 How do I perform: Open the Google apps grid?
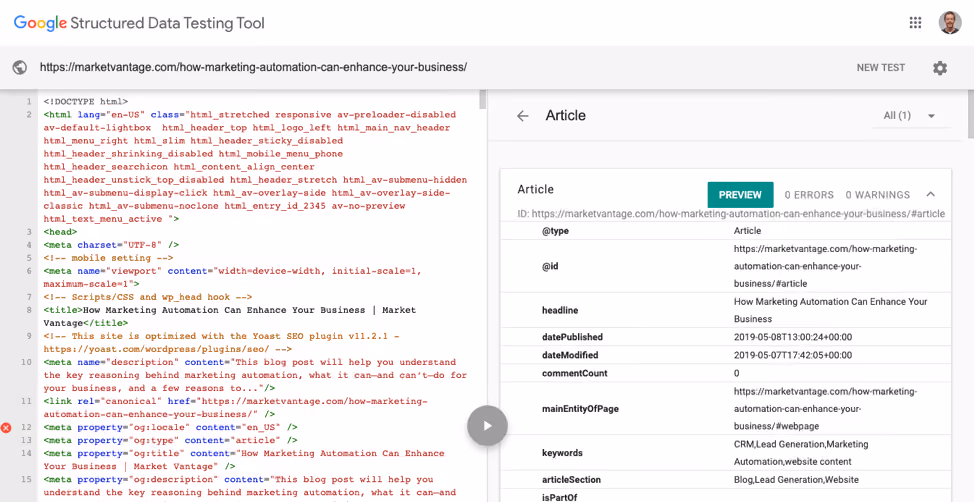coord(915,23)
